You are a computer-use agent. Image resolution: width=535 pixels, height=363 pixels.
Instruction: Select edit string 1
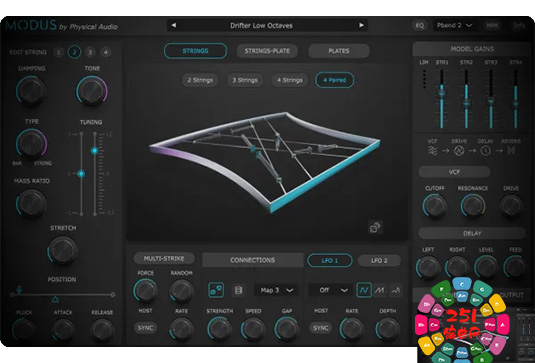pos(59,52)
